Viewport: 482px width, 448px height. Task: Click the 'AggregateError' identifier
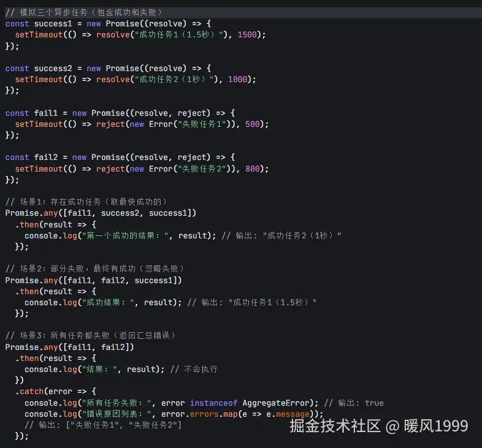click(x=276, y=403)
